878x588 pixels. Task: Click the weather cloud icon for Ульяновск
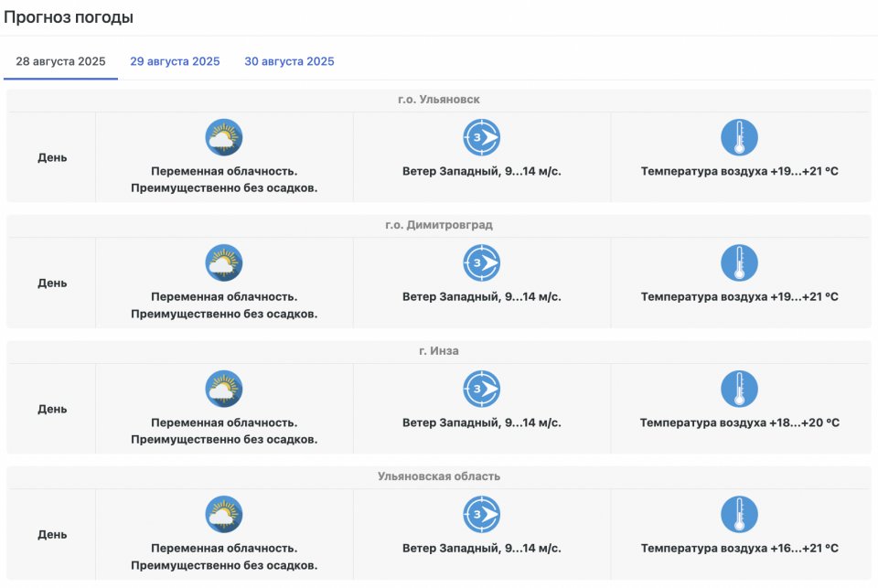point(224,138)
